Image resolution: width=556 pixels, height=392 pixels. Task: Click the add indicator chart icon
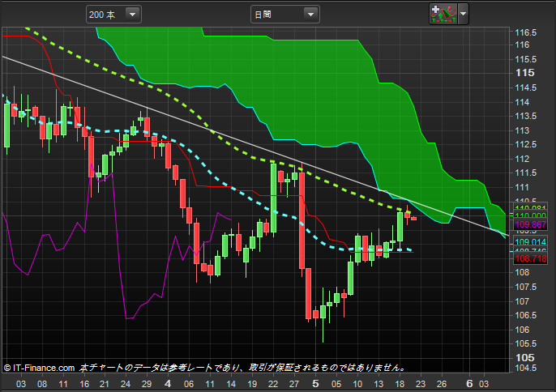[443, 15]
